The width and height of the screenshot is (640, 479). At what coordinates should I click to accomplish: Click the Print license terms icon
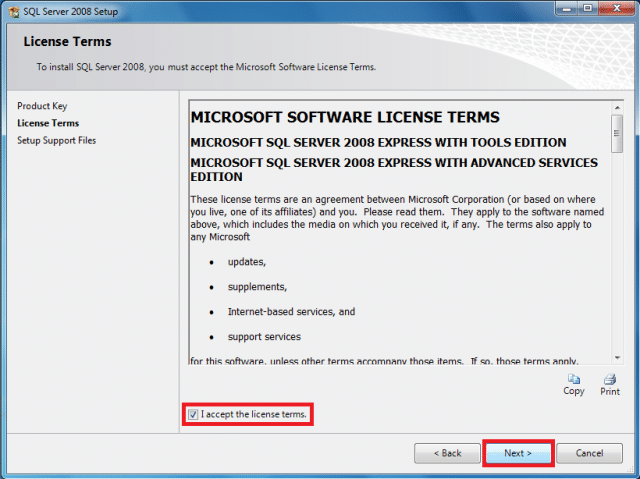(x=610, y=385)
